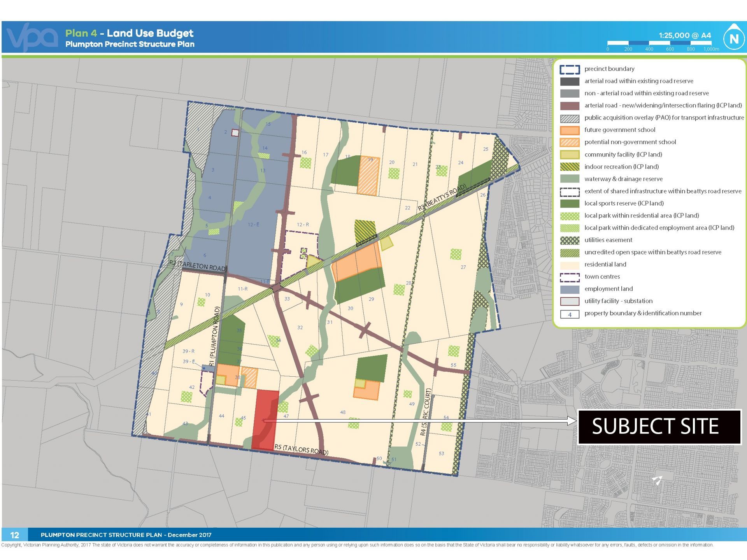Click the town centres dashed legend symbol
This screenshot has width=747, height=560.
click(570, 277)
